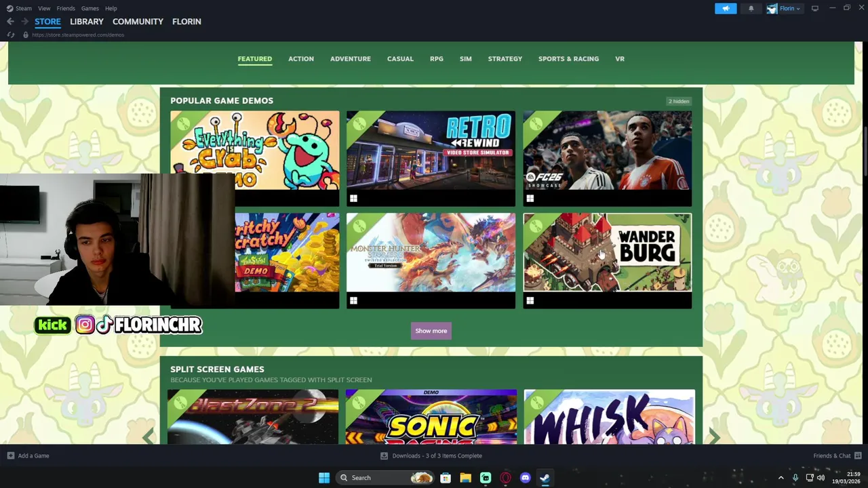The image size is (868, 488).
Task: Open the announcements megaphone button
Action: pyautogui.click(x=726, y=8)
